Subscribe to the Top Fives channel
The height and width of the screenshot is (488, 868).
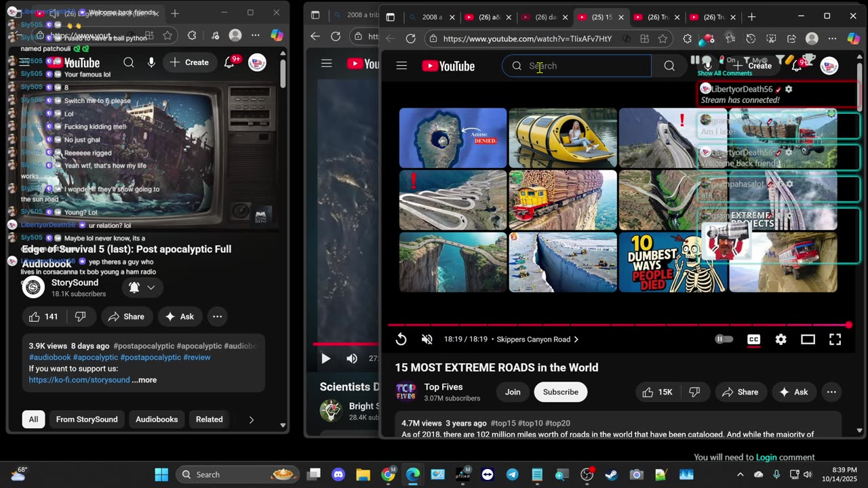561,392
